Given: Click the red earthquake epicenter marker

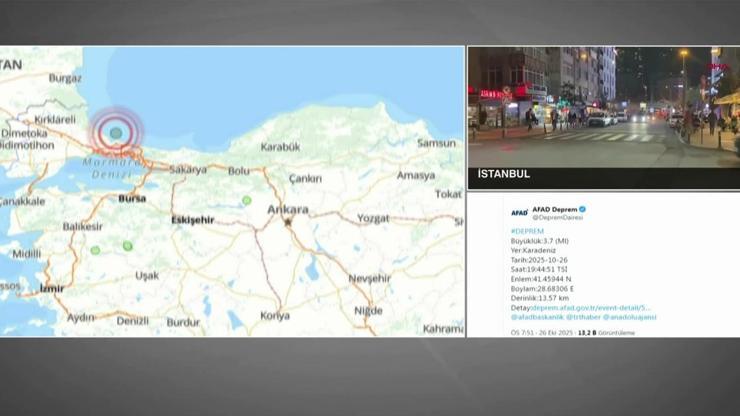Looking at the screenshot, I should coord(116,132).
